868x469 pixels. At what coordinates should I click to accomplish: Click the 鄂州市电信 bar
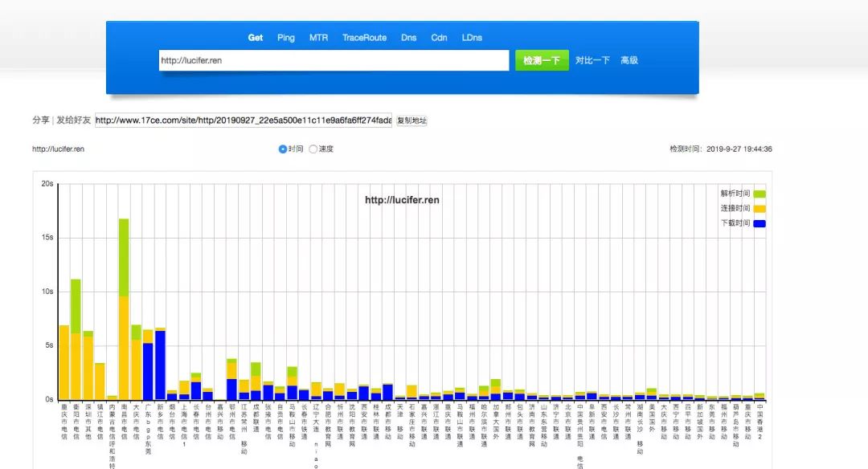pyautogui.click(x=232, y=379)
